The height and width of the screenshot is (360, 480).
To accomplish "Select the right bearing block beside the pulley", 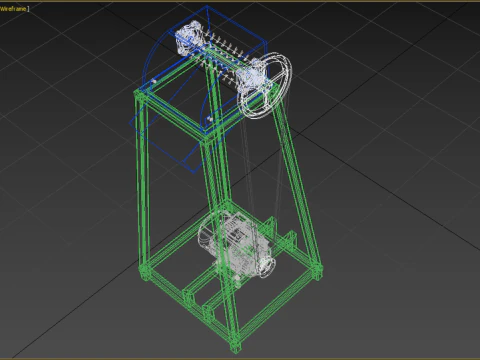I will point(251,75).
